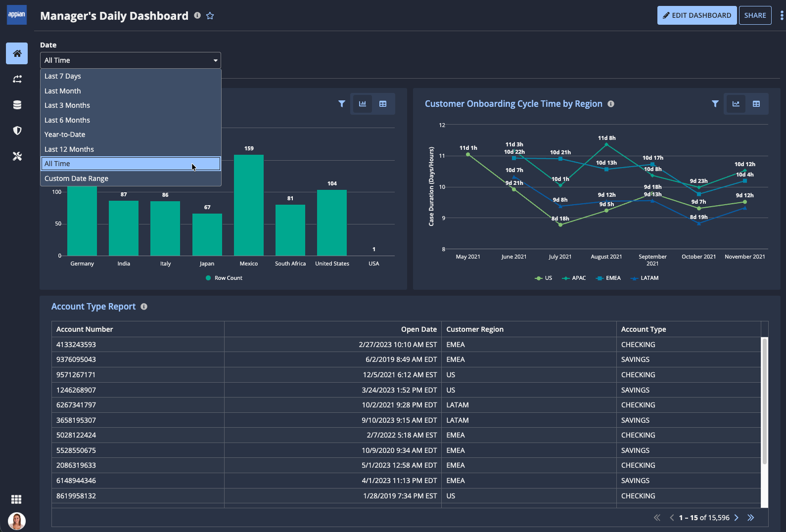Open the Appian logo home
Viewport: 786px width, 532px height.
point(17,14)
